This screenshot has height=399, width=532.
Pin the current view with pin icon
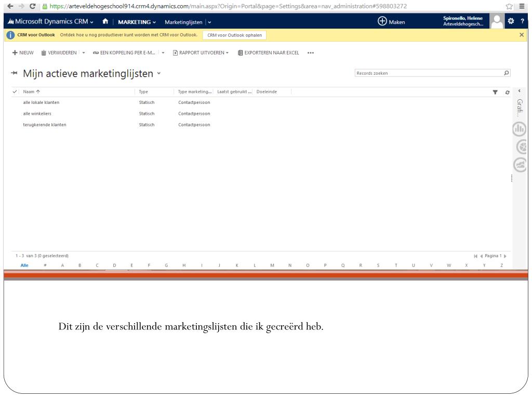pyautogui.click(x=15, y=74)
